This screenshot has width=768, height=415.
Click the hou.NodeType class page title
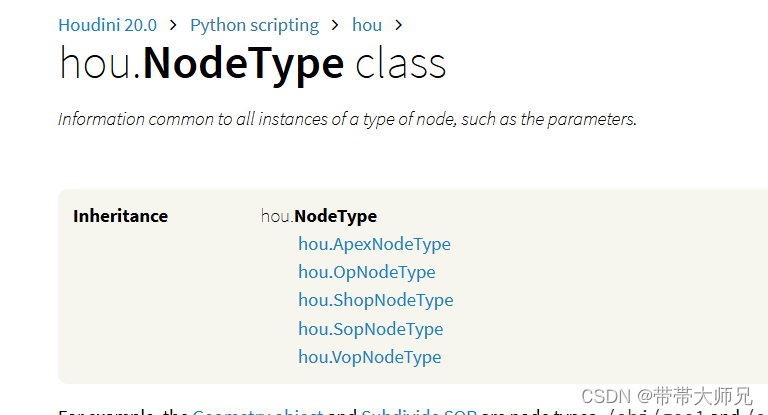point(252,64)
